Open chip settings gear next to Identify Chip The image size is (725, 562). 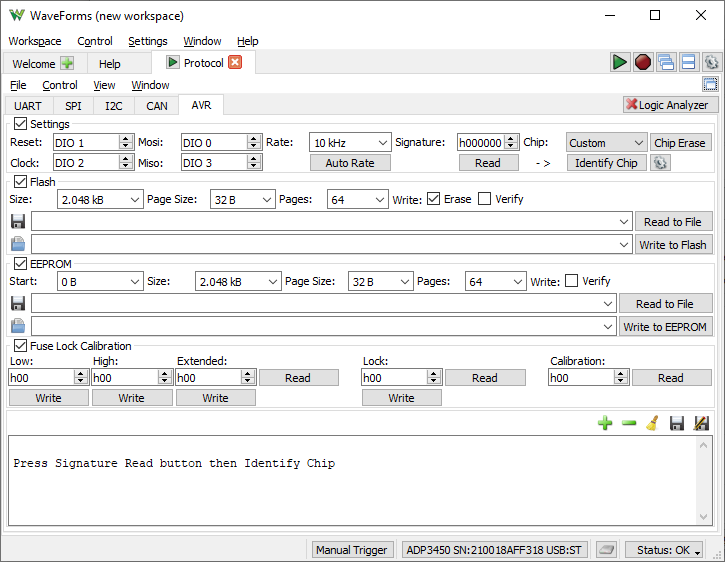tap(660, 162)
